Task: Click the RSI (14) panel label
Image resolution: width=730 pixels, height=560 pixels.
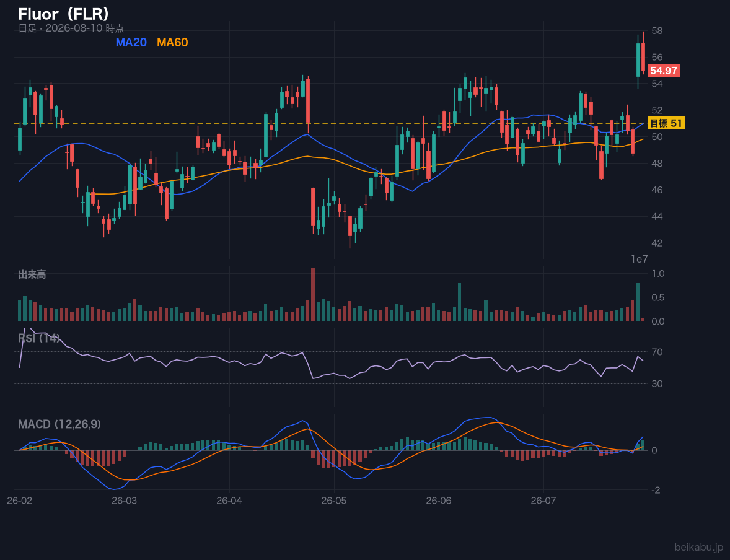Action: coord(38,338)
